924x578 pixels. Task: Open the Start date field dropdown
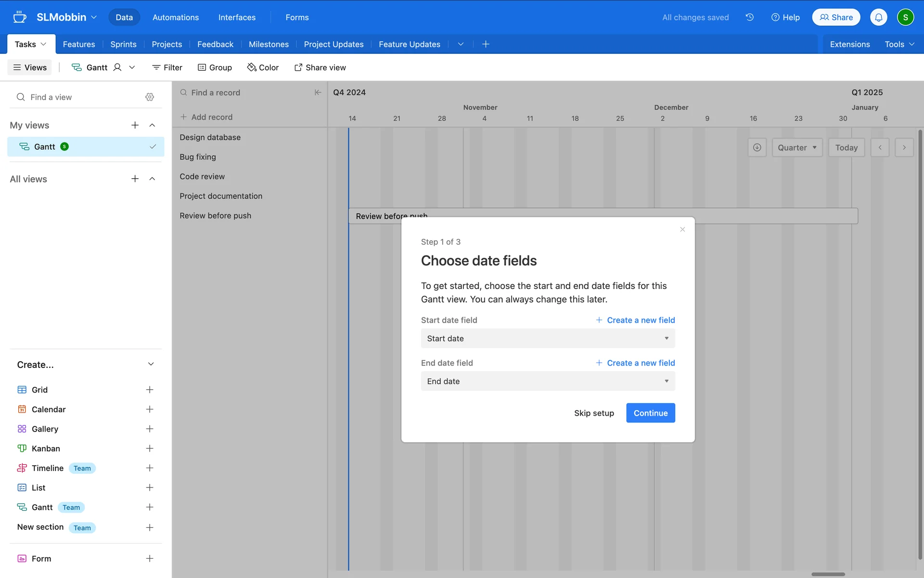548,339
